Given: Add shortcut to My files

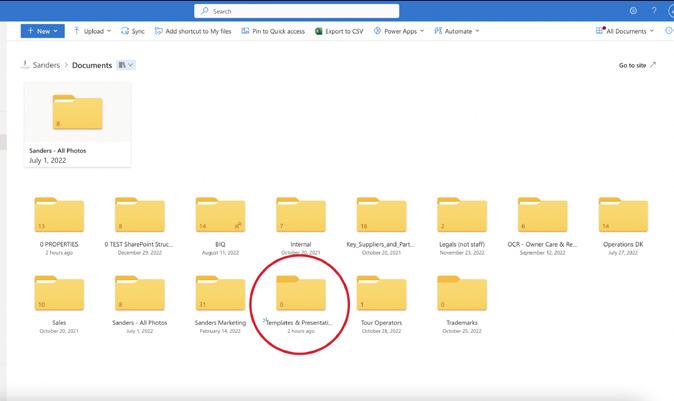Looking at the screenshot, I should pyautogui.click(x=193, y=31).
